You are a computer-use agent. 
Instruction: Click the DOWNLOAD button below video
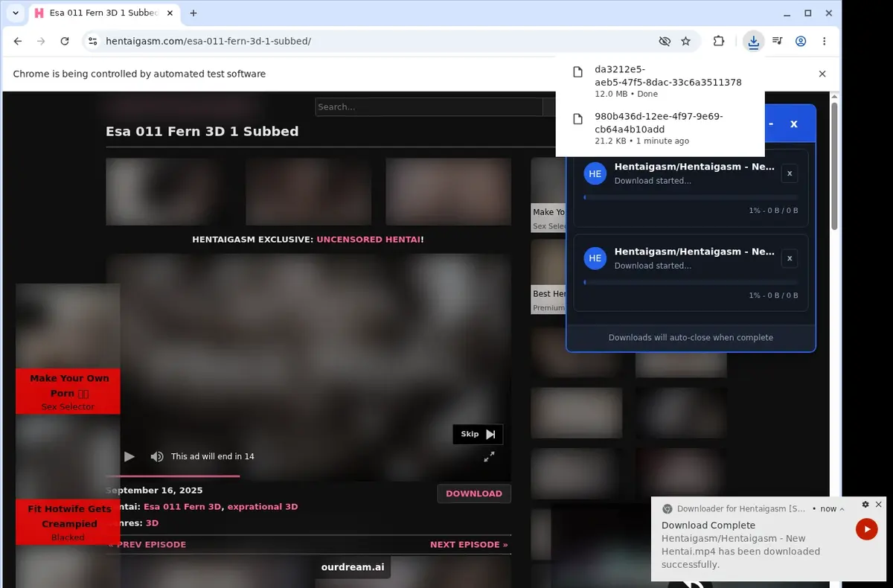tap(474, 493)
